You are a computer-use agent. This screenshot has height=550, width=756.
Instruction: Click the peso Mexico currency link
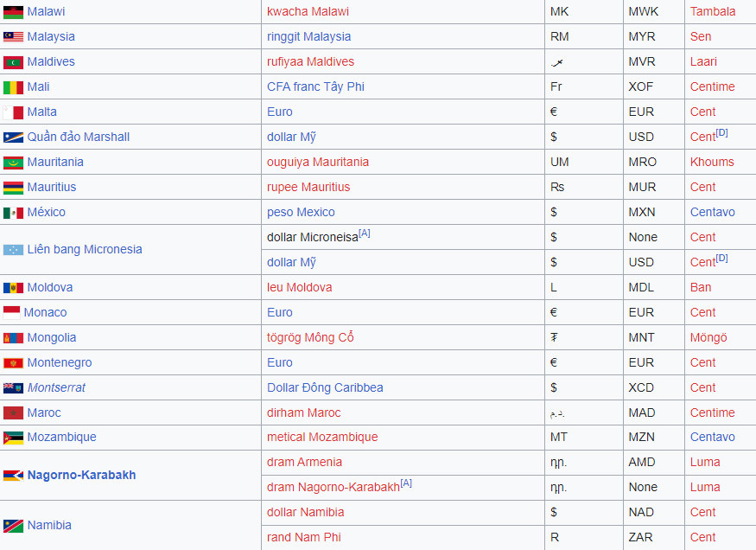300,212
